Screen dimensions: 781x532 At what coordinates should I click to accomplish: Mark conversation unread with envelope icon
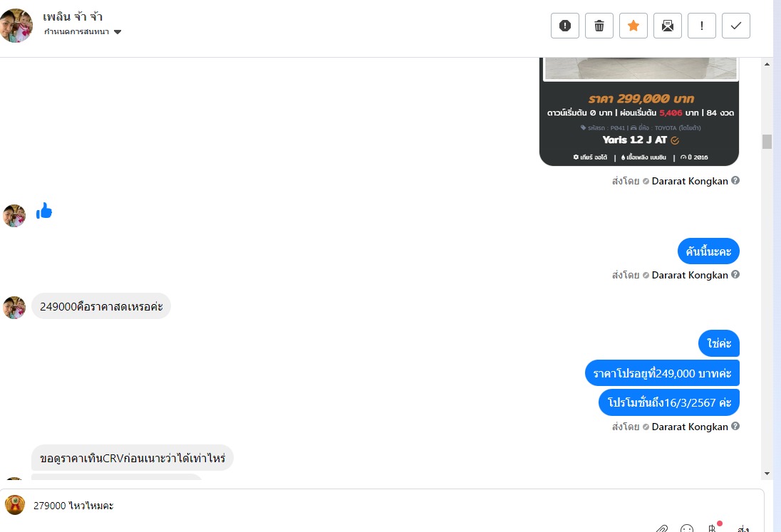668,26
